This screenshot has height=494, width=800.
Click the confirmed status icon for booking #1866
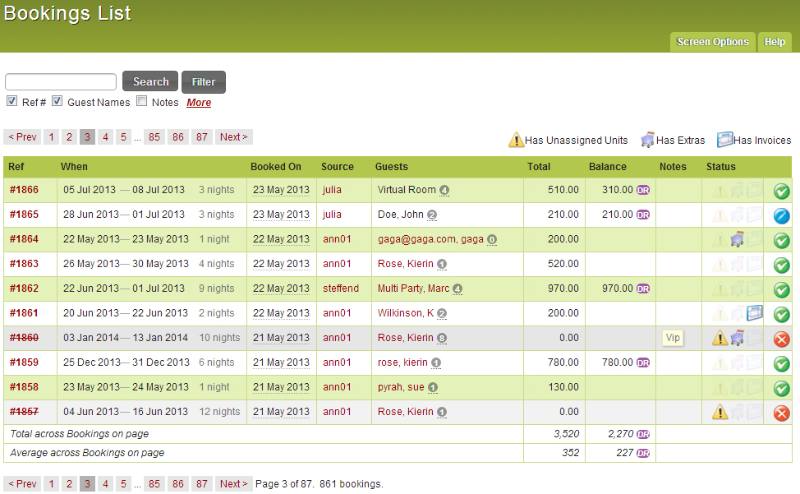click(x=781, y=191)
